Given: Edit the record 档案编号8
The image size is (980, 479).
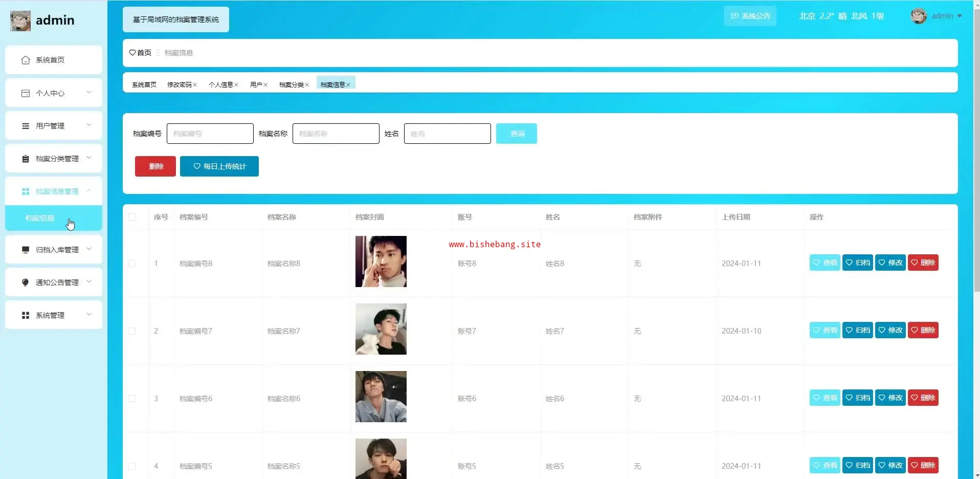Looking at the screenshot, I should tap(890, 263).
